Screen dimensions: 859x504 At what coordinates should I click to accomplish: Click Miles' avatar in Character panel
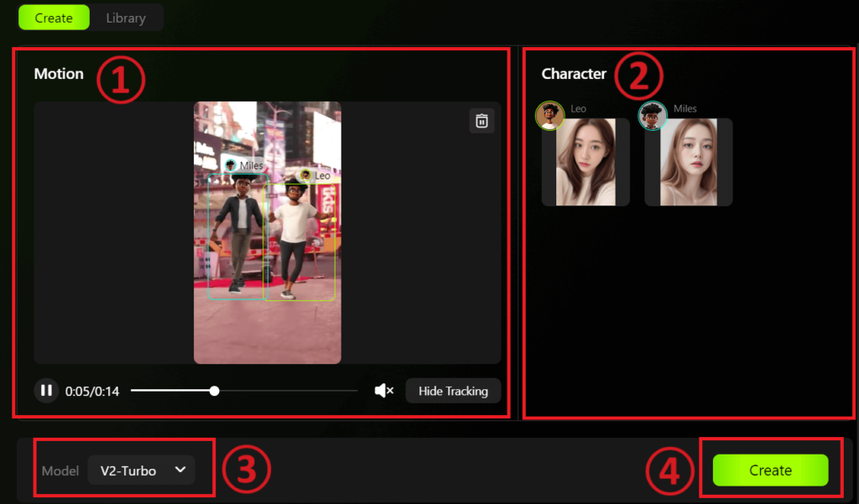(x=653, y=116)
